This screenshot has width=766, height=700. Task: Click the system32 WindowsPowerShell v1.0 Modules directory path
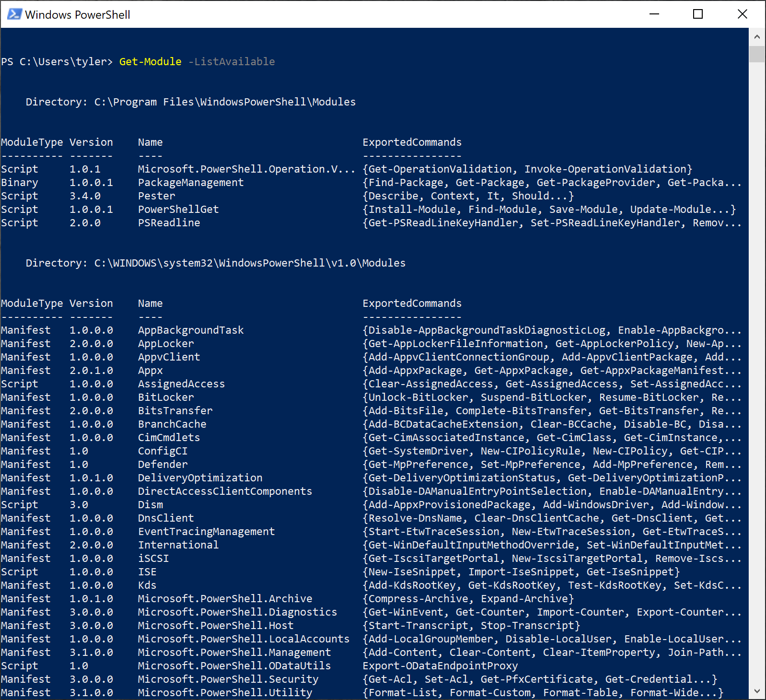250,263
